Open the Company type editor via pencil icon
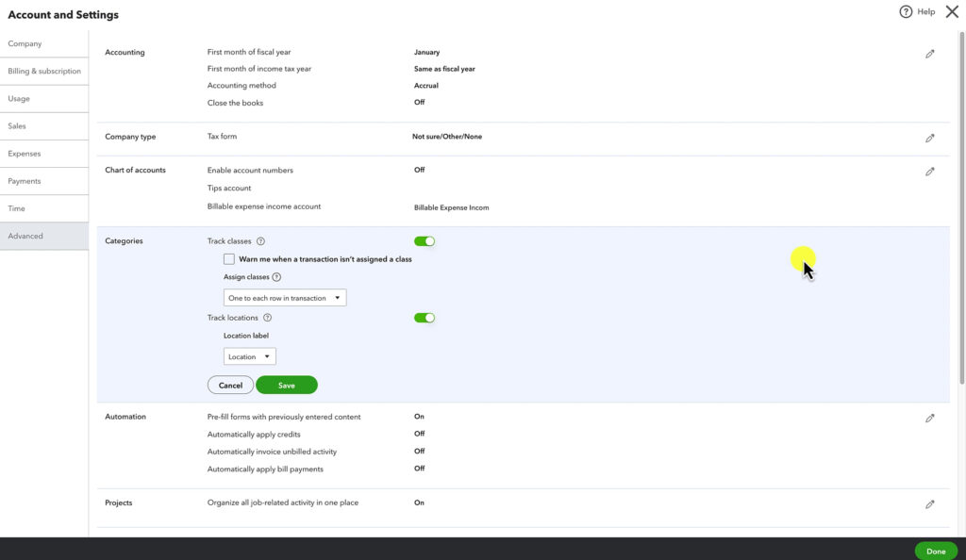Image resolution: width=966 pixels, height=560 pixels. pos(930,138)
